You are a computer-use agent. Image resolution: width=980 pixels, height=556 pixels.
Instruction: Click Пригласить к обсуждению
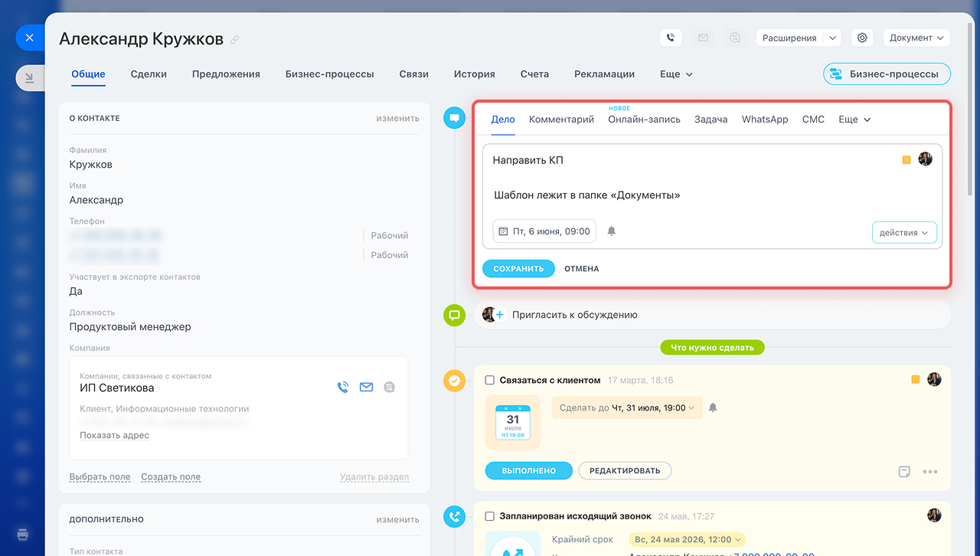click(x=575, y=315)
